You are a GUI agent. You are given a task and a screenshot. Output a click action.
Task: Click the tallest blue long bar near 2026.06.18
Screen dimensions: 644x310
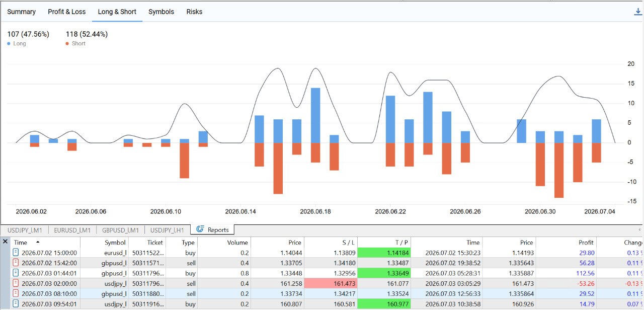[315, 115]
